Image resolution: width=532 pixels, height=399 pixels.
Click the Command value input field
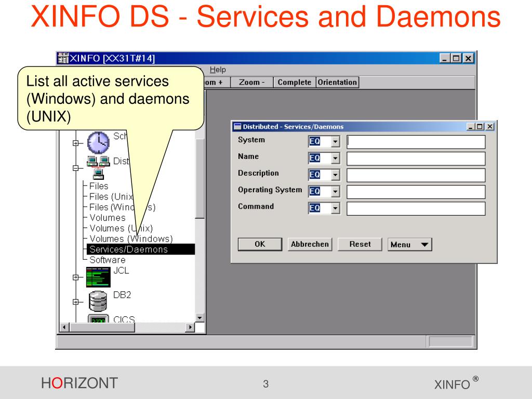[416, 208]
